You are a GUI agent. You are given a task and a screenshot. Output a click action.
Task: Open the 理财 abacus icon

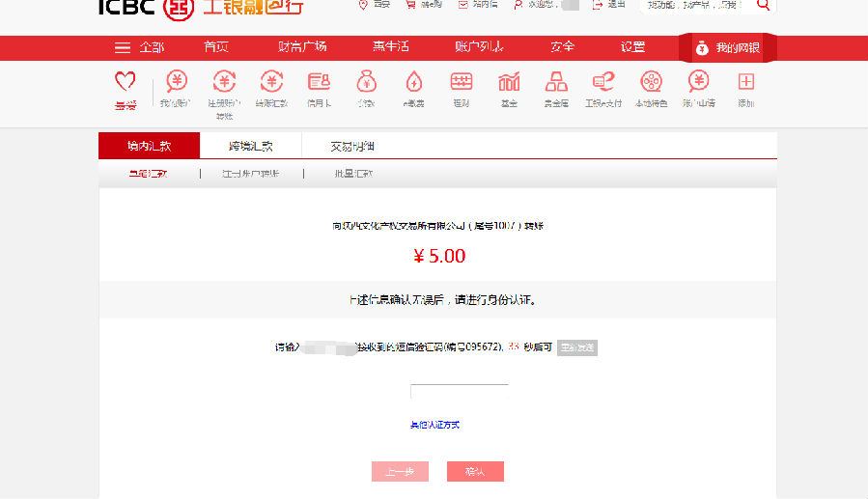click(x=462, y=81)
